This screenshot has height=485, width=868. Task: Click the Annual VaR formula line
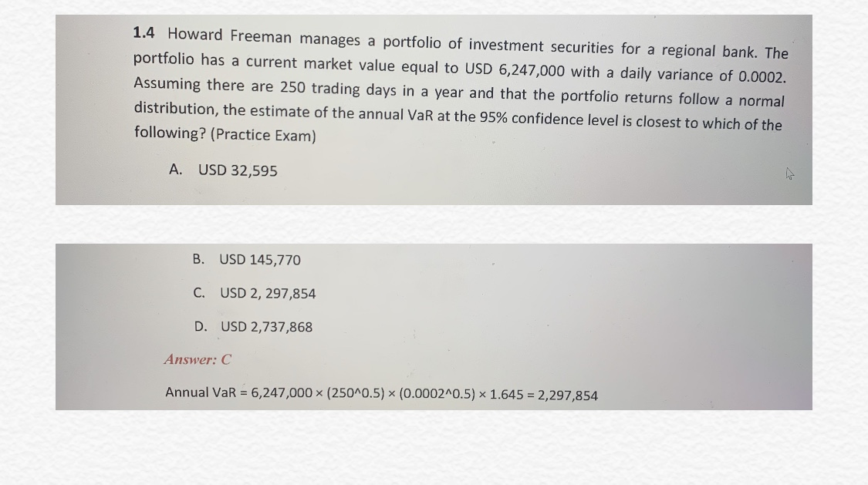coord(381,394)
